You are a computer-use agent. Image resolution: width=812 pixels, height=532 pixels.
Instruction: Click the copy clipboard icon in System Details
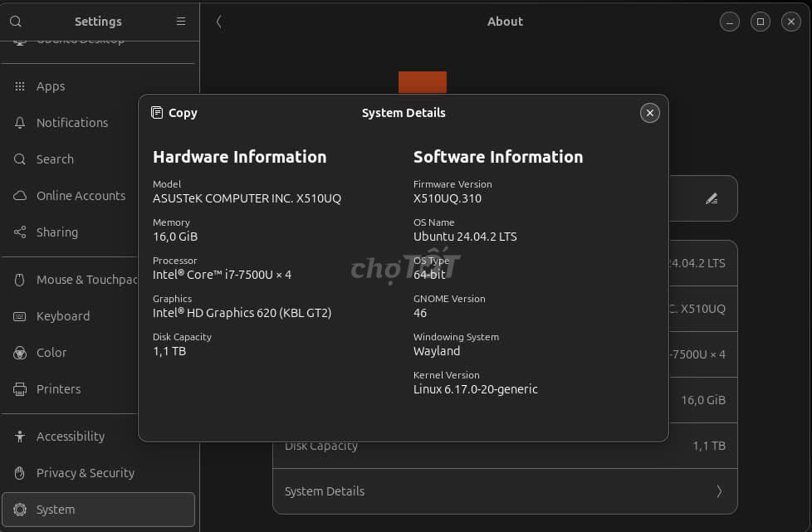[x=157, y=113]
